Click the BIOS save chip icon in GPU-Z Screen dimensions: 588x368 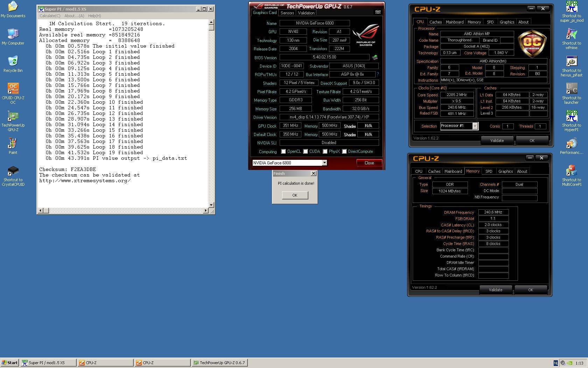point(375,57)
